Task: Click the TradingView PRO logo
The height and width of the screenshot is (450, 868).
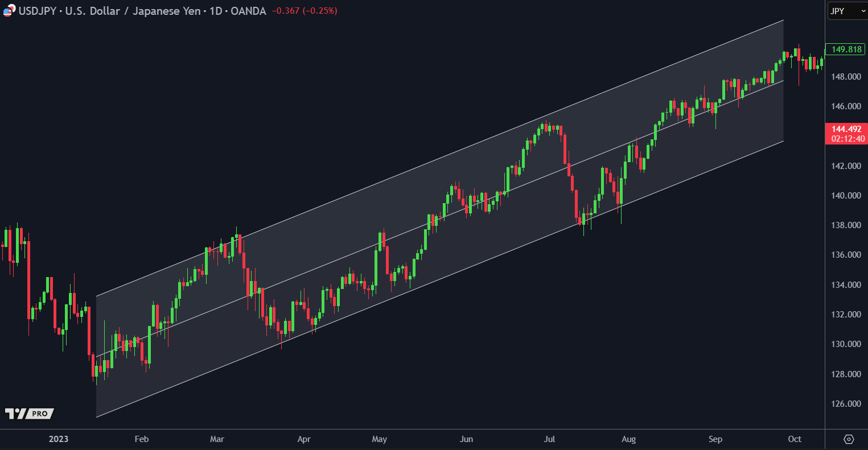Action: [x=29, y=414]
